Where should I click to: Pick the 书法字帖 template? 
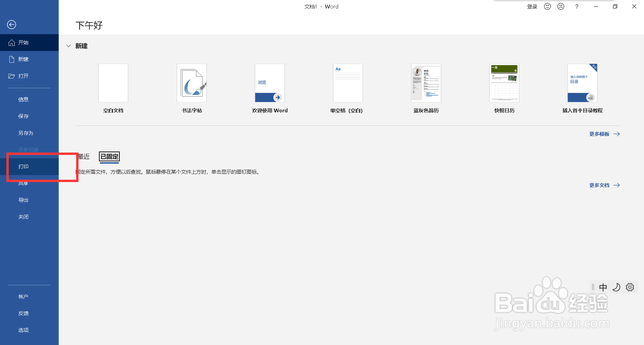192,89
